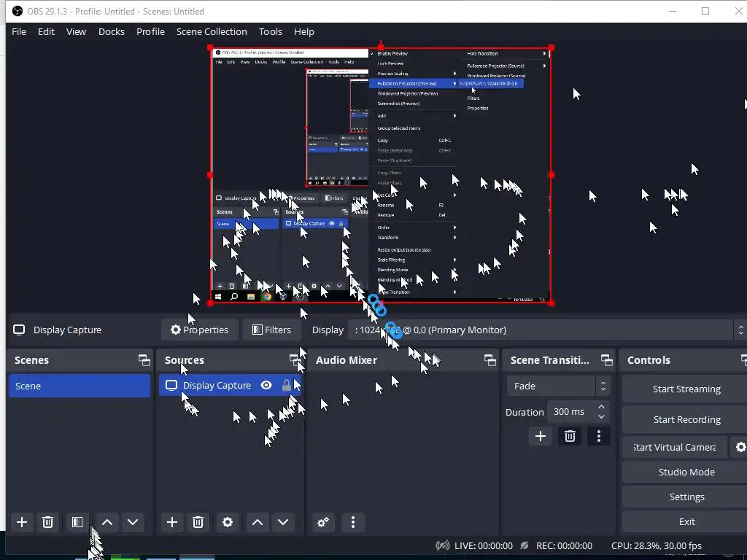Toggle Display Capture lock icon
This screenshot has height=560, width=747.
286,385
